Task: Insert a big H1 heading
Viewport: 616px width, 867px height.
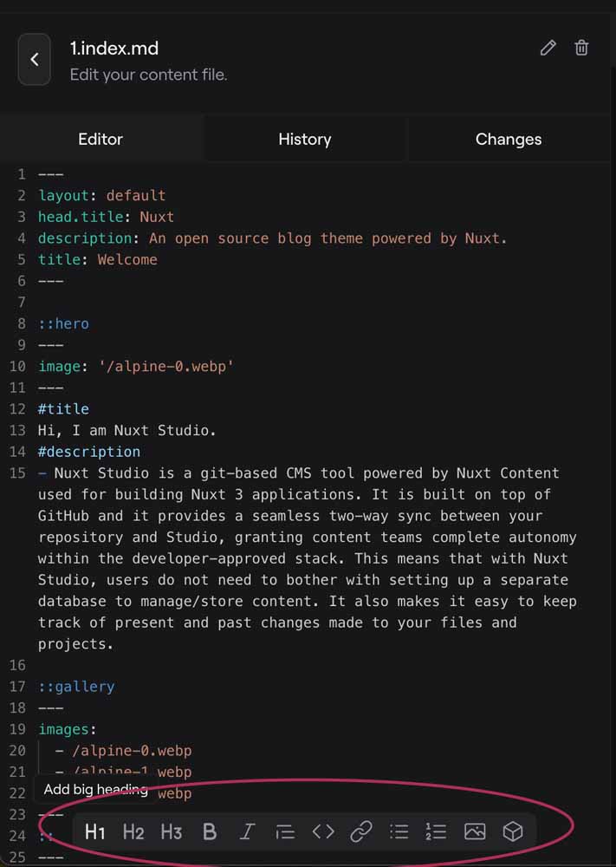Action: [94, 831]
